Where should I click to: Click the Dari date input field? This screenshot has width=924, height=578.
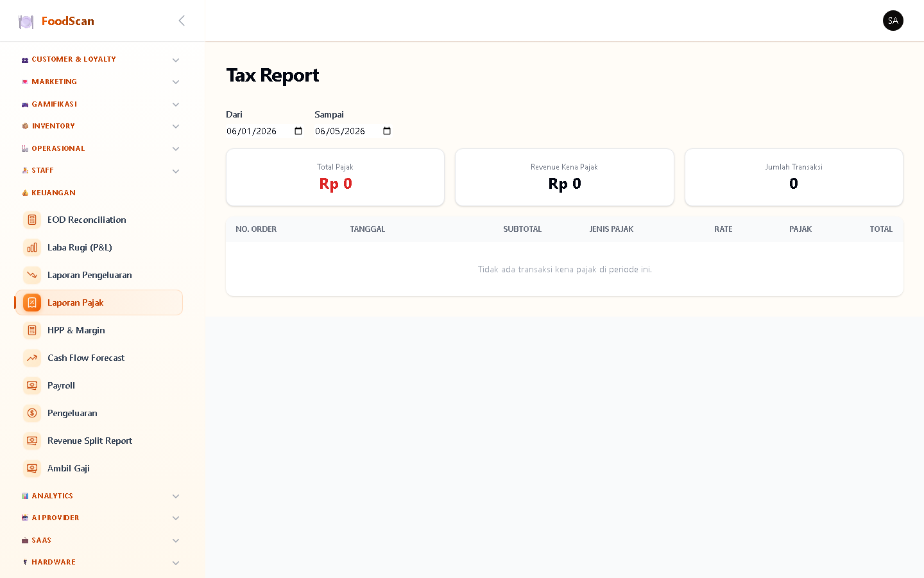coord(264,131)
